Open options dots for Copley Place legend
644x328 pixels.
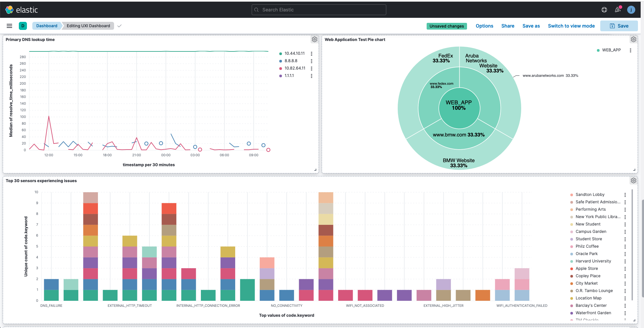click(x=625, y=276)
